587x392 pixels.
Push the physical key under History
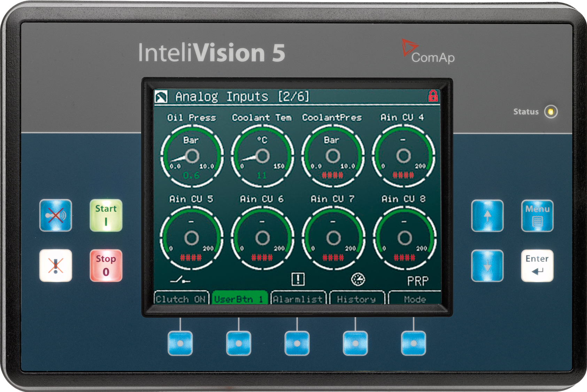[x=355, y=343]
